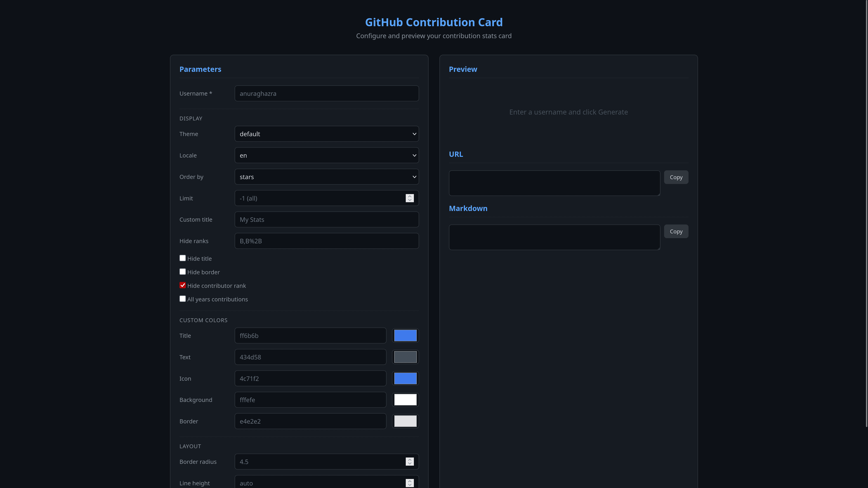Viewport: 868px width, 488px height.
Task: Open the Icon color swatch picker
Action: tap(405, 379)
